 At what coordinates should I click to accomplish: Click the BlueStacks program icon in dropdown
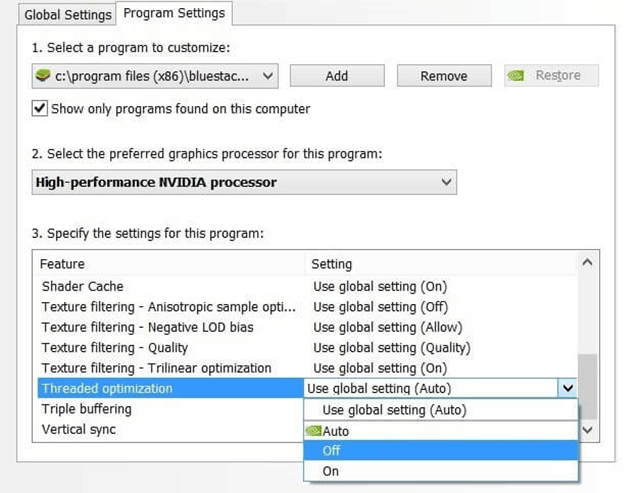point(42,76)
